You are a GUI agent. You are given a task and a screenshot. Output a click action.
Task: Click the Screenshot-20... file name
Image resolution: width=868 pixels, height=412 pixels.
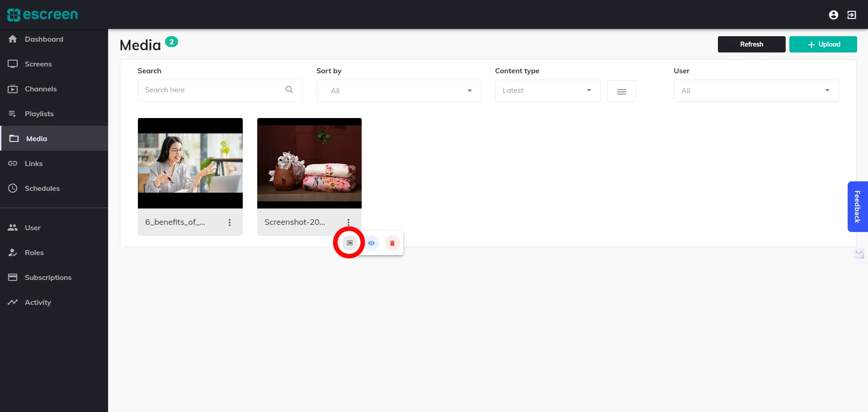pyautogui.click(x=295, y=222)
